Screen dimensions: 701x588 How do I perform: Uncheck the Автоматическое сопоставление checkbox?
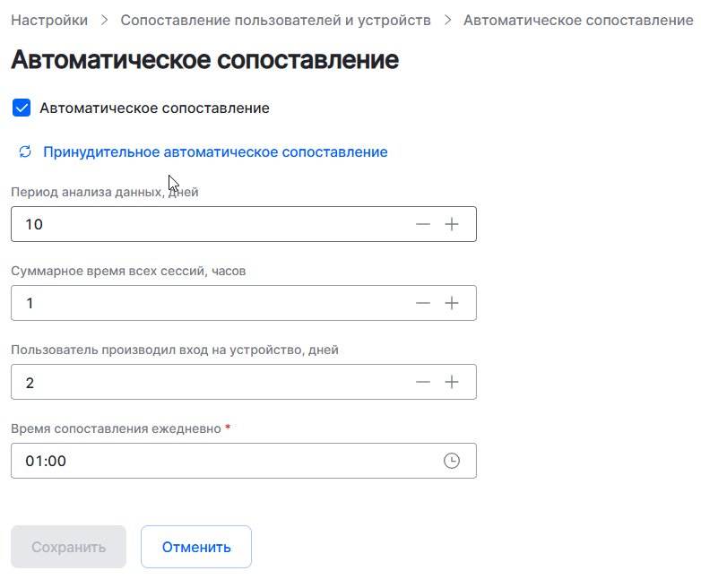tap(22, 108)
